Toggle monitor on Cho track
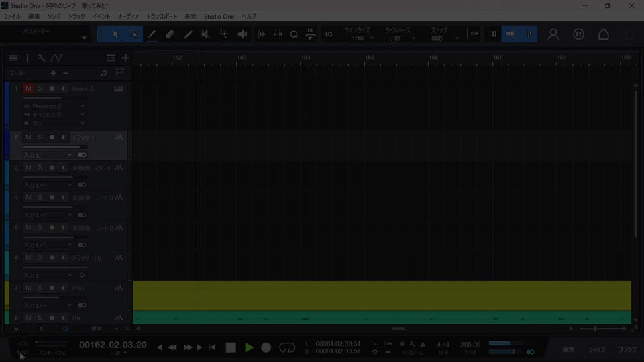 click(64, 288)
